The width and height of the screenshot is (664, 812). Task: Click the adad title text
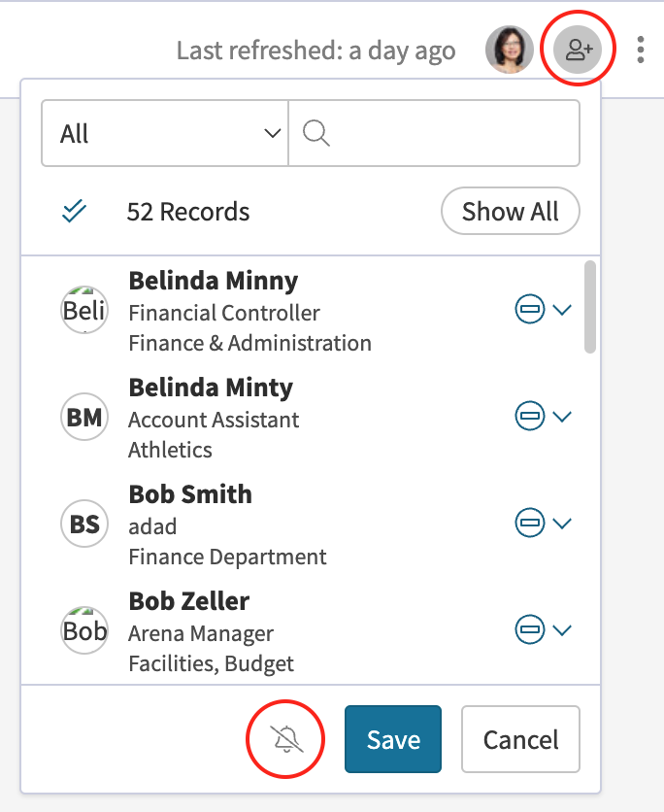[x=152, y=527]
